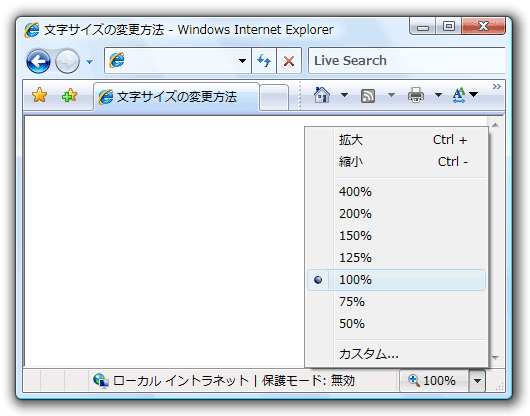Viewport: 530px width, 416px height.
Task: Click the RSS feeds icon
Action: click(368, 96)
